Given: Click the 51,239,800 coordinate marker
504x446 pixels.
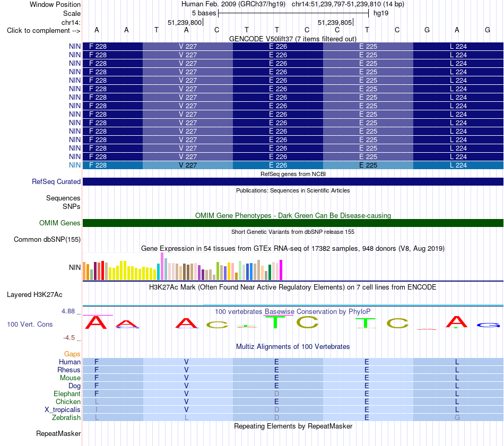Looking at the screenshot, I should (x=185, y=22).
